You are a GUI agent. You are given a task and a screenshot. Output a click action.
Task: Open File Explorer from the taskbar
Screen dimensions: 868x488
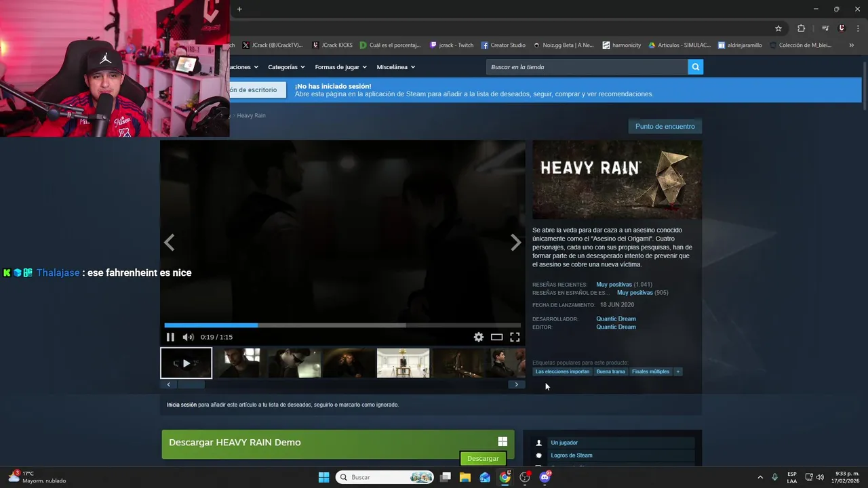tap(465, 477)
